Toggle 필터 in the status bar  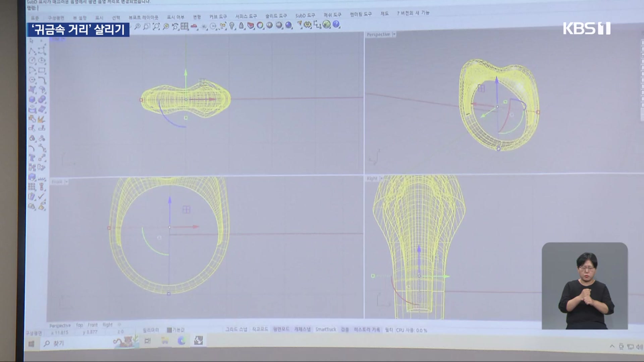[x=389, y=330]
